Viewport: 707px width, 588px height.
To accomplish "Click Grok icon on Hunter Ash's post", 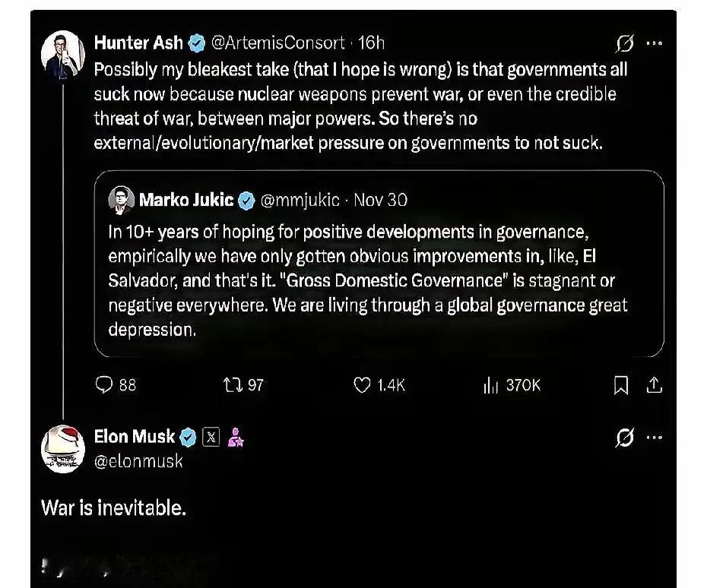I will (x=625, y=43).
